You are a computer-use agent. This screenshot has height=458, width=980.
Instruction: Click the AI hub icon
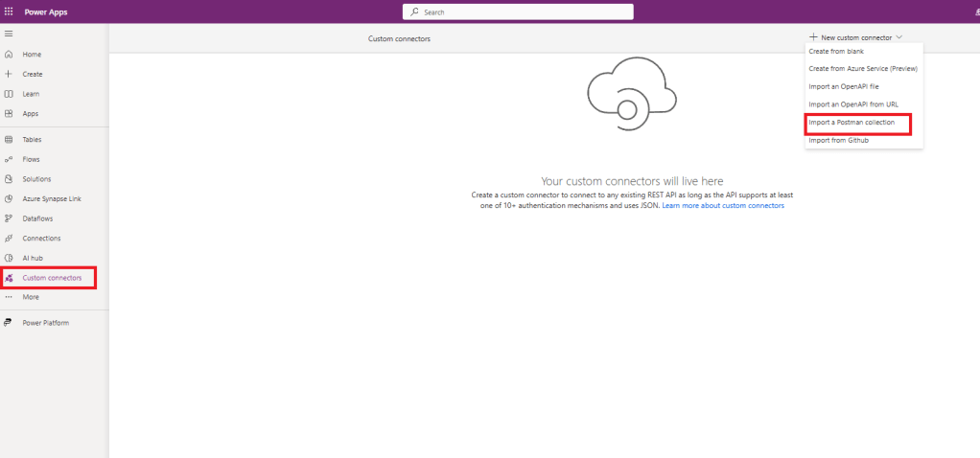[9, 258]
